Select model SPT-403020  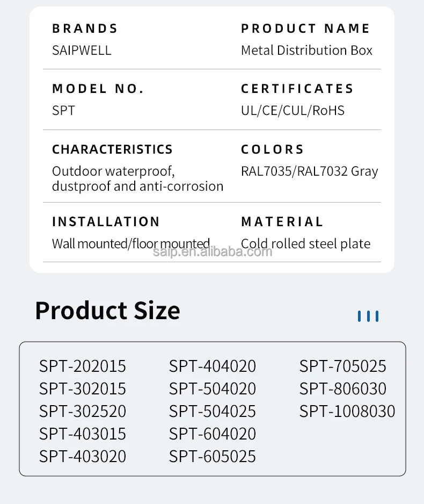click(x=83, y=457)
